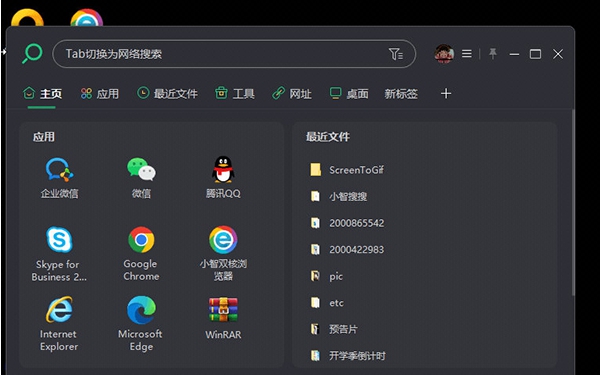Image resolution: width=600 pixels, height=375 pixels.
Task: Minimize the search window
Action: point(514,54)
